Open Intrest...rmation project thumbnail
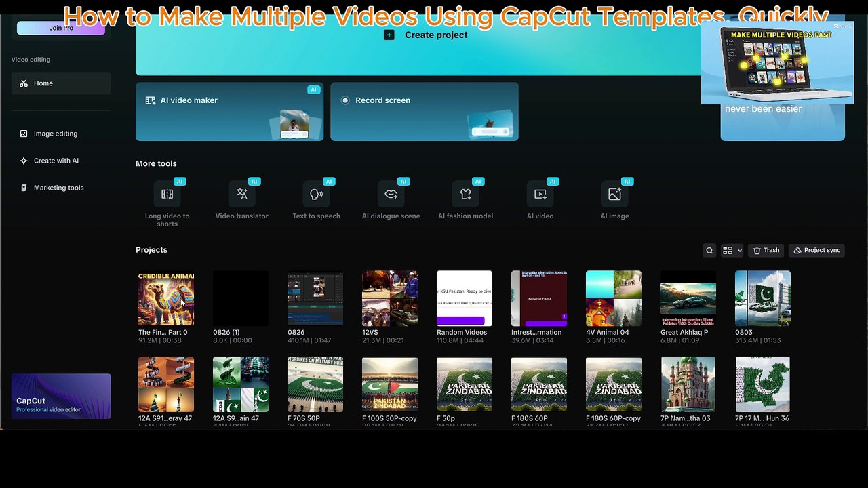Viewport: 868px width, 488px height. coord(539,298)
